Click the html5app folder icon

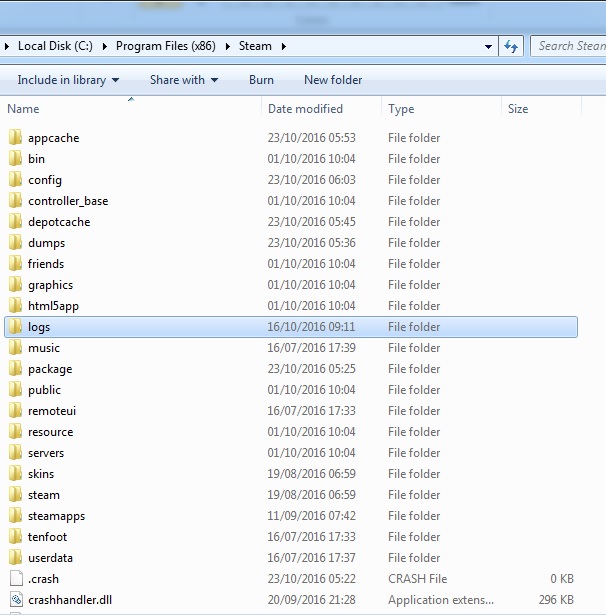(15, 306)
